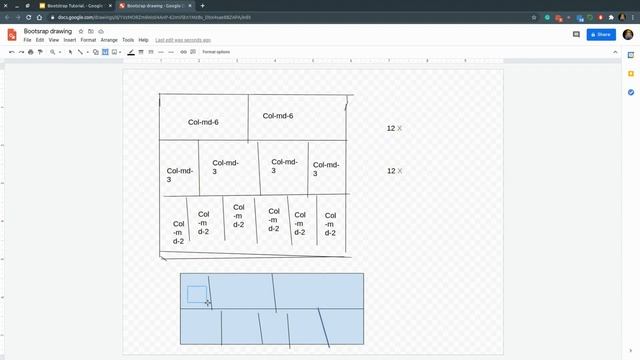The height and width of the screenshot is (360, 640).
Task: Select the leftmost Col-md-3 text
Action: [180, 175]
